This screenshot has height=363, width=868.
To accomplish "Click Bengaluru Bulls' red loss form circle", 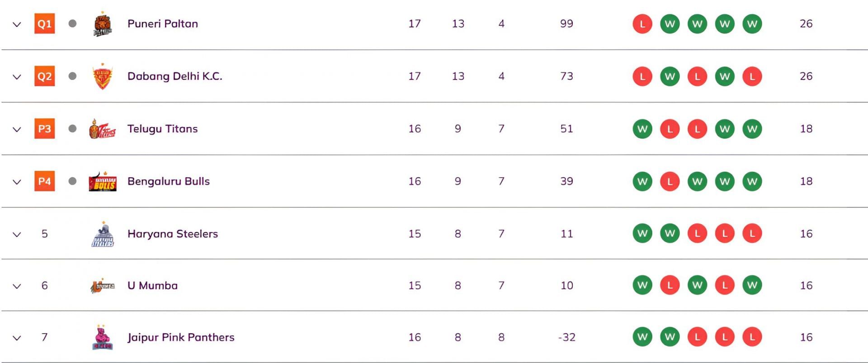I will coord(670,182).
